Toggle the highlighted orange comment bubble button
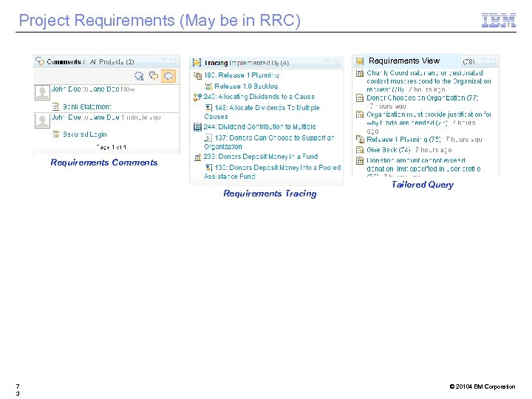The image size is (532, 399). pos(168,75)
